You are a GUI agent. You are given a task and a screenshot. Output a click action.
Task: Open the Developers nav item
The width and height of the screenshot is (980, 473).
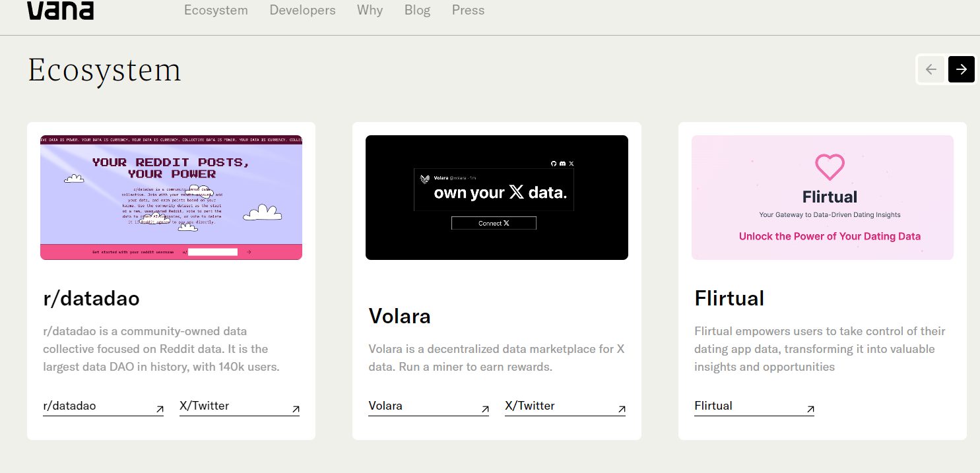(302, 10)
